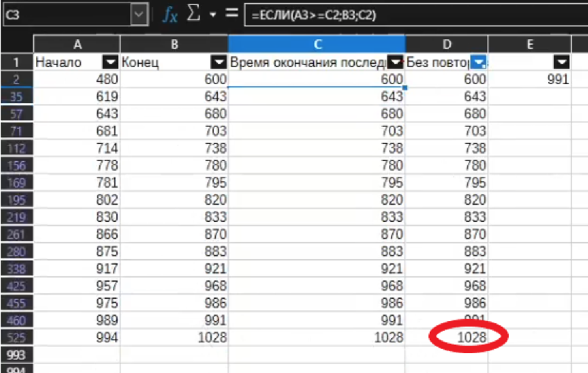Viewport: 588px width, 373px height.
Task: Select row header 35
Action: (x=16, y=97)
